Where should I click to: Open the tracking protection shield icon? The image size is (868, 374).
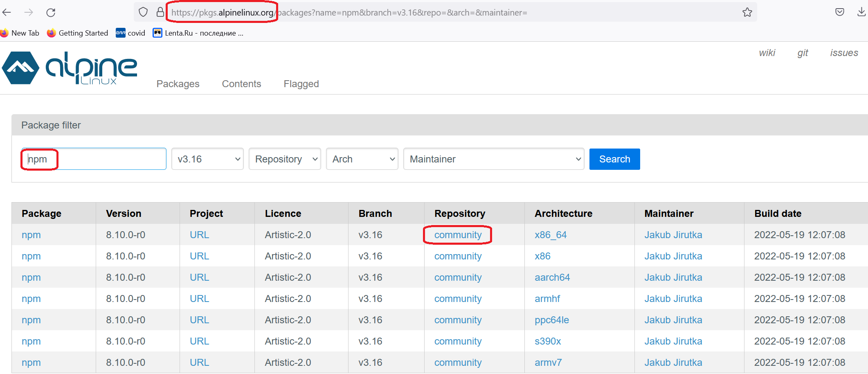[x=143, y=12]
